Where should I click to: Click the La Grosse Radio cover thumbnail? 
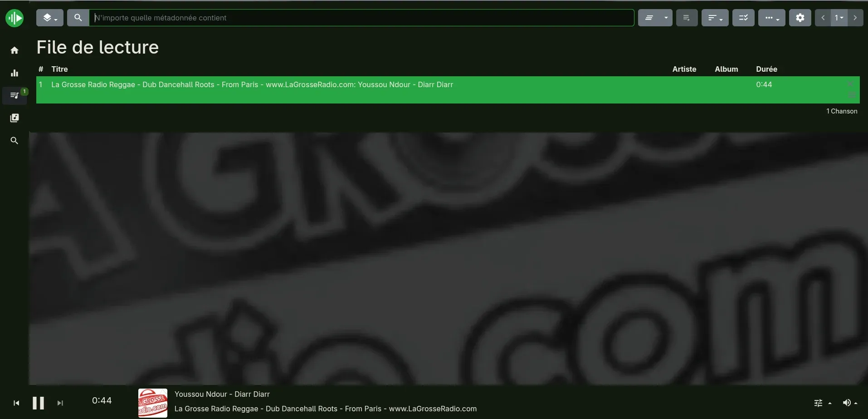pyautogui.click(x=153, y=403)
